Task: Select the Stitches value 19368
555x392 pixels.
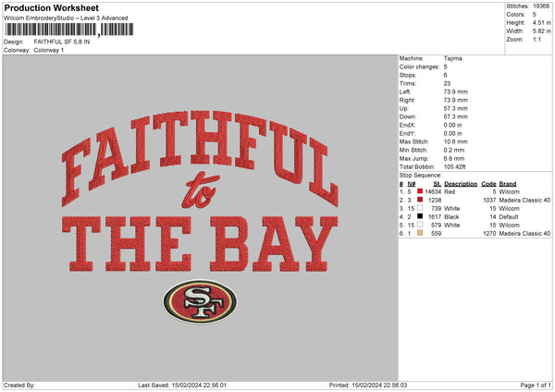Action: (x=541, y=6)
